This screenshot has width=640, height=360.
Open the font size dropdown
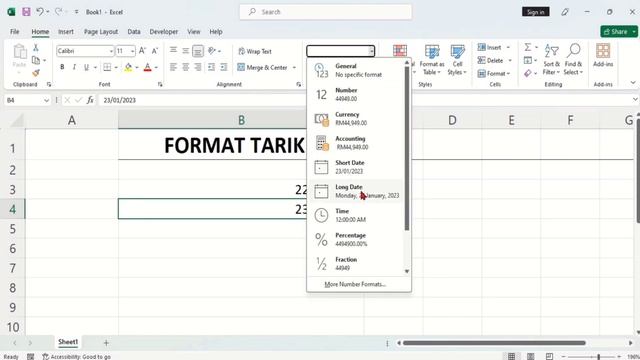133,51
